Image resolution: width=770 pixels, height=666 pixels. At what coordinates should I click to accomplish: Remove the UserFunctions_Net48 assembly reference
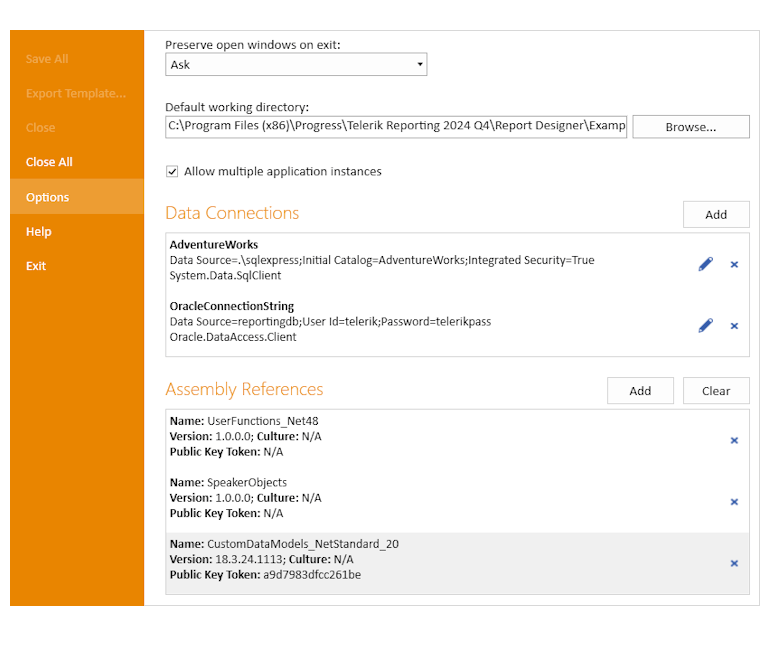pyautogui.click(x=734, y=440)
